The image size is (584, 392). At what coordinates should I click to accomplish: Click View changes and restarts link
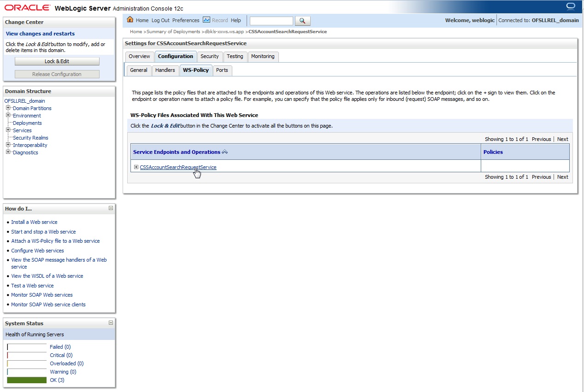tap(40, 34)
